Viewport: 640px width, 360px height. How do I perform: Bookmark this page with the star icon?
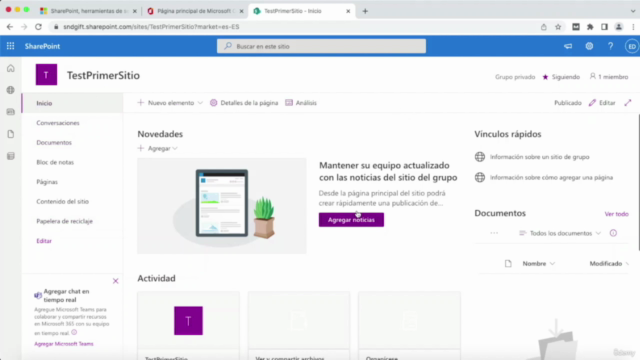pos(558,27)
